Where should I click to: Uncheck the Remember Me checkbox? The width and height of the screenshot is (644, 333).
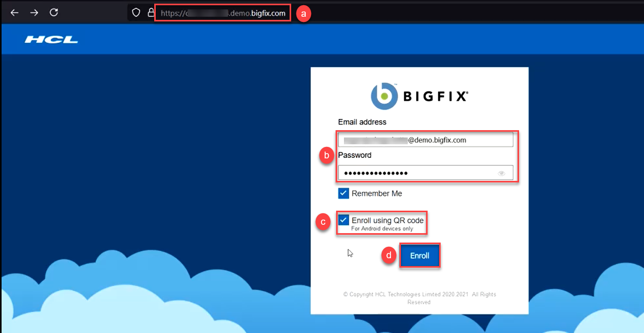(343, 193)
